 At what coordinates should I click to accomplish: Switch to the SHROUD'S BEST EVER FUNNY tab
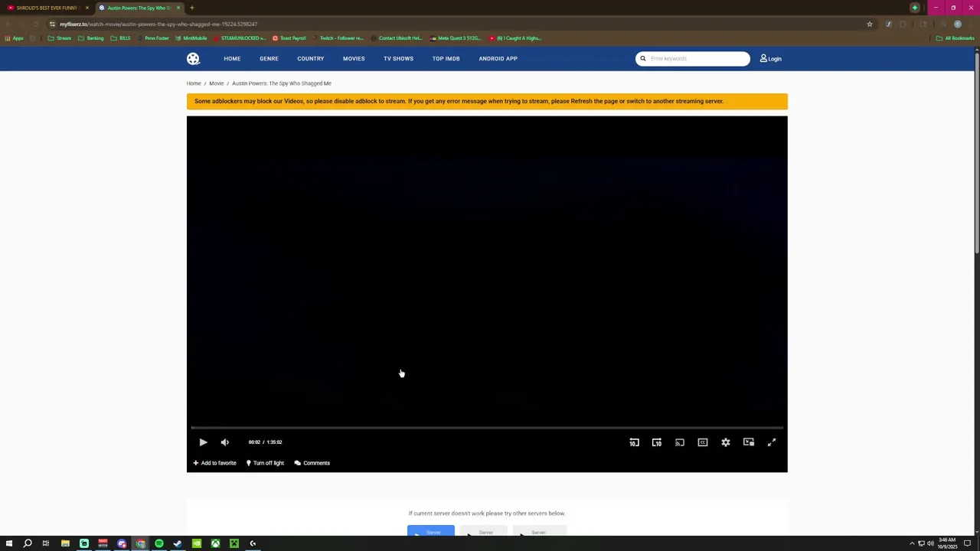point(46,8)
